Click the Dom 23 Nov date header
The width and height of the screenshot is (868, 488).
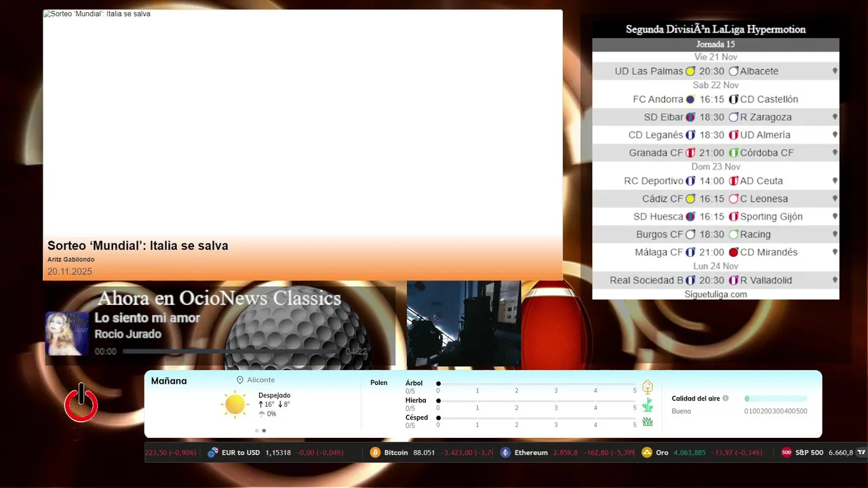click(715, 167)
